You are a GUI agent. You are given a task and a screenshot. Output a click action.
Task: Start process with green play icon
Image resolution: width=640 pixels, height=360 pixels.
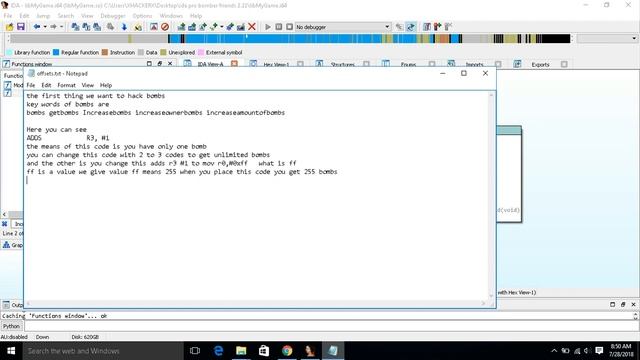pos(268,27)
